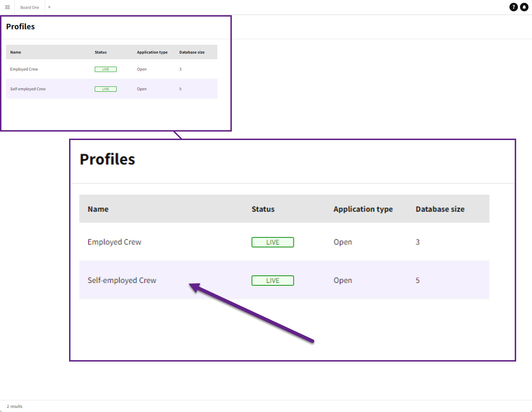Open Employed Crew profile in small Profiles table
The width and height of the screenshot is (532, 412).
[x=24, y=69]
